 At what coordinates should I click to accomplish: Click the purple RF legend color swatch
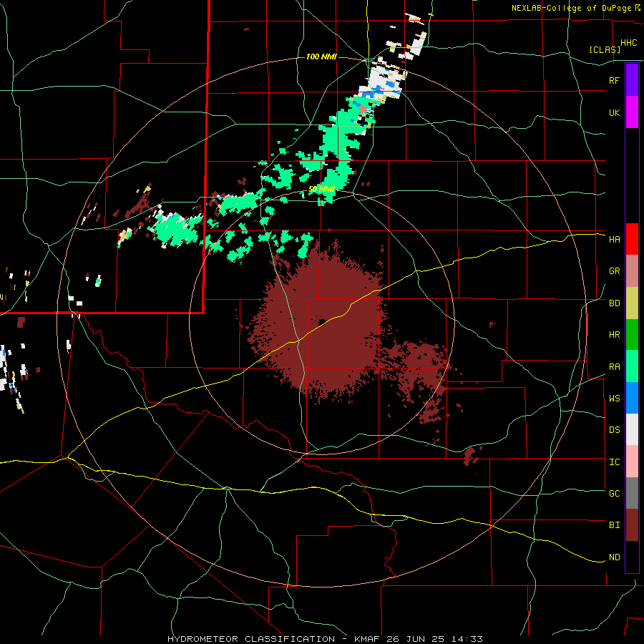point(632,80)
